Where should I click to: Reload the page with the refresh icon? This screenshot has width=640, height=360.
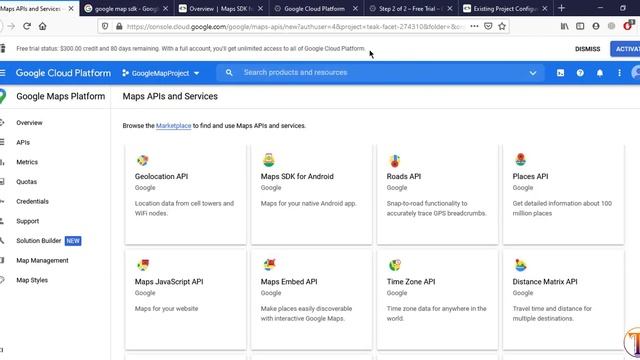[x=27, y=26]
